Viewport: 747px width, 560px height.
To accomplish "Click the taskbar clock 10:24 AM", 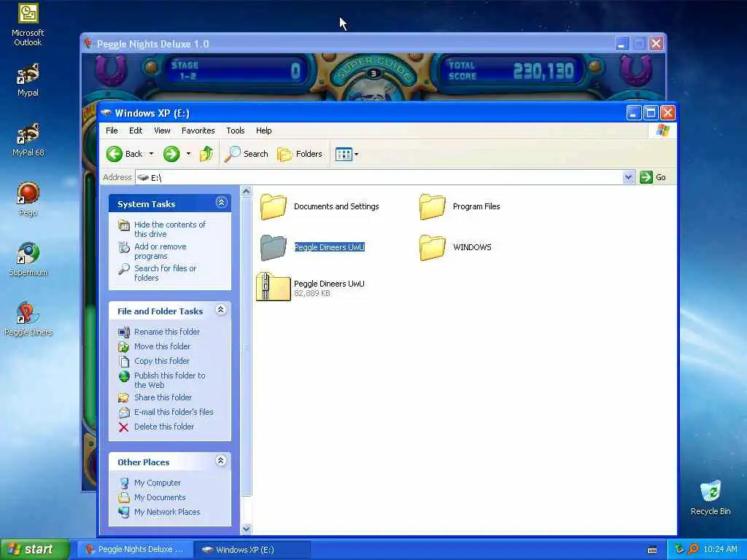I will click(x=720, y=550).
